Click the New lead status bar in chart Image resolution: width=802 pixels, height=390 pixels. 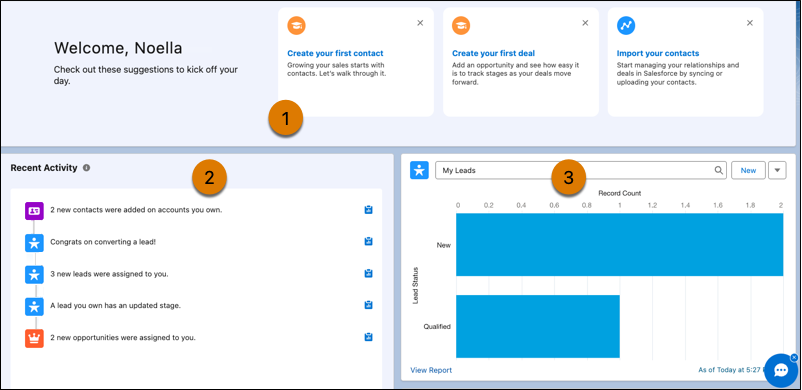[x=620, y=245]
